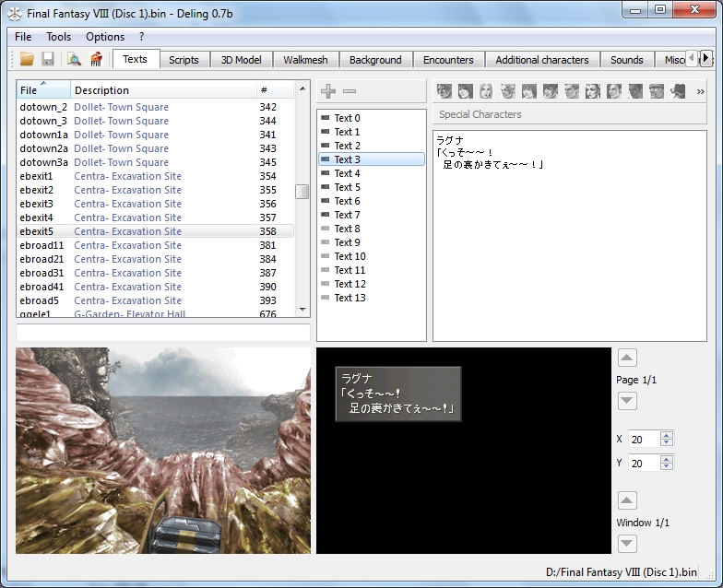The height and width of the screenshot is (588, 723).
Task: Open the Options menu
Action: click(x=105, y=37)
